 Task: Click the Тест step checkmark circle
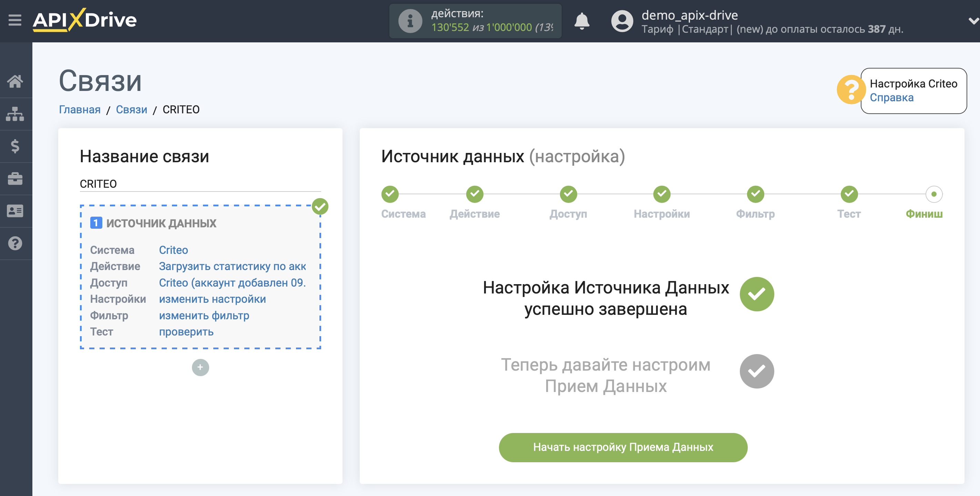coord(849,194)
